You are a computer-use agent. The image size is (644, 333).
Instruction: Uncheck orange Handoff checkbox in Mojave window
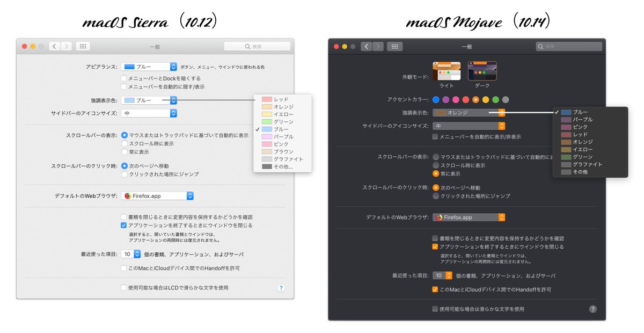pyautogui.click(x=435, y=289)
